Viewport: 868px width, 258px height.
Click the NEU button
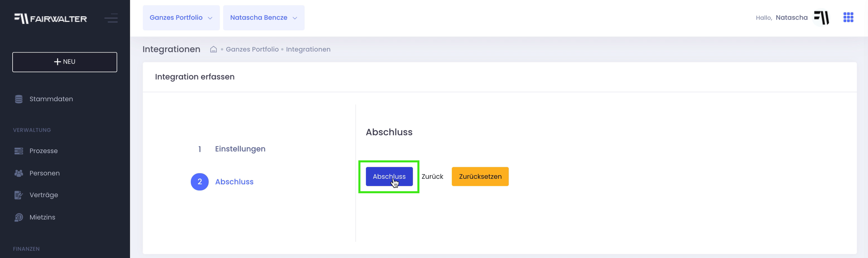click(65, 62)
